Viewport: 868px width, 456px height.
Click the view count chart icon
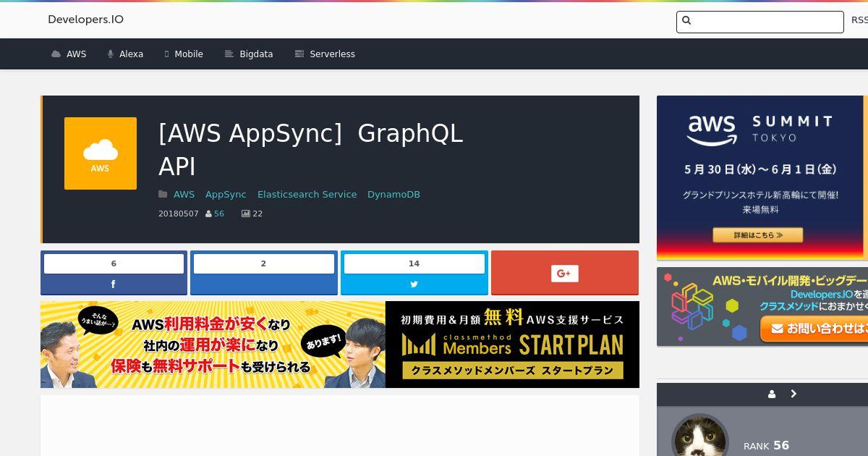[x=246, y=214]
